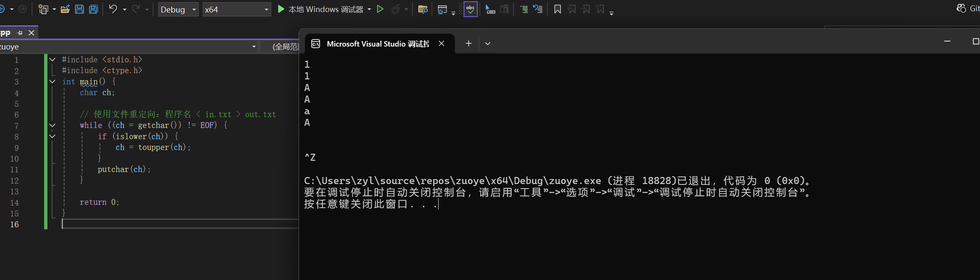Go to the next bookmark
980x280 pixels.
coord(586,9)
